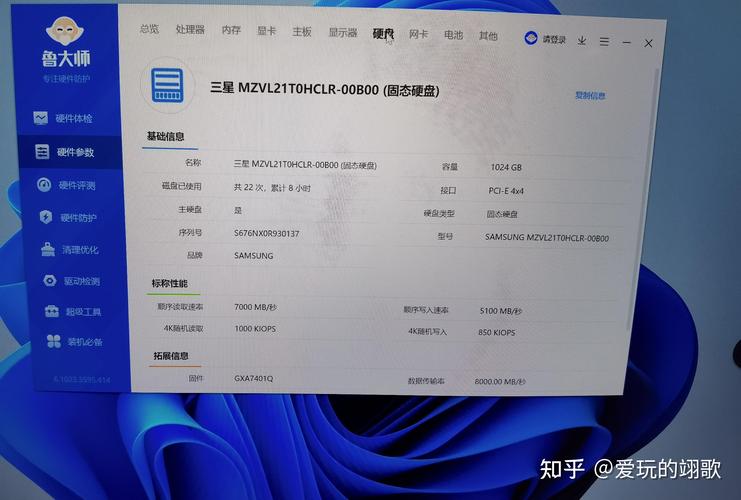Close the 鲁大师 window

(648, 43)
